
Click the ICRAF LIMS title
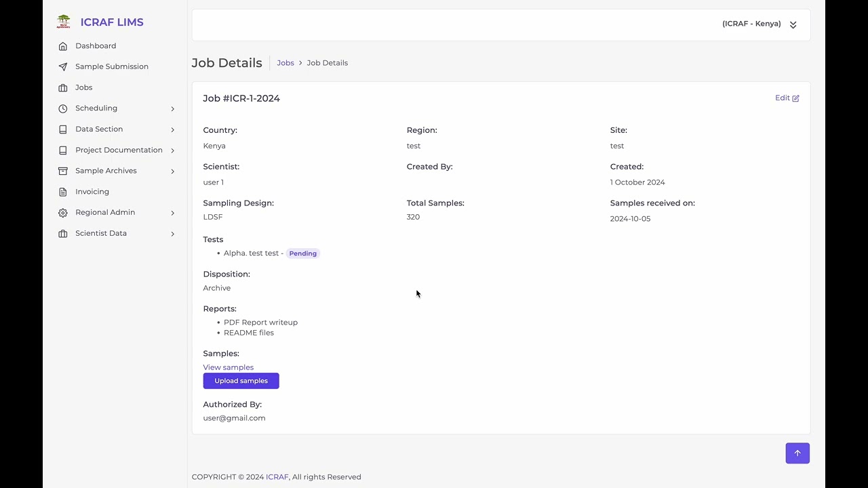tap(112, 22)
